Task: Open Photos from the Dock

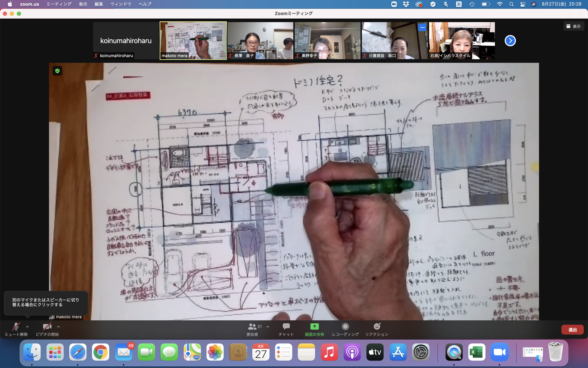Action: pos(215,352)
